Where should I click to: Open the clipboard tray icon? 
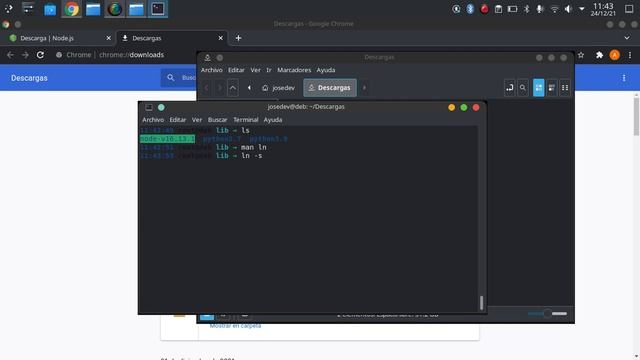[498, 9]
